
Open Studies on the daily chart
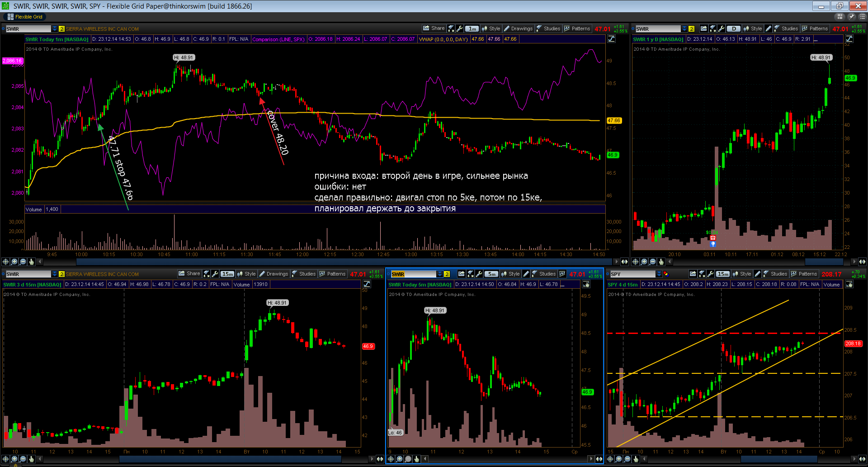(x=786, y=29)
